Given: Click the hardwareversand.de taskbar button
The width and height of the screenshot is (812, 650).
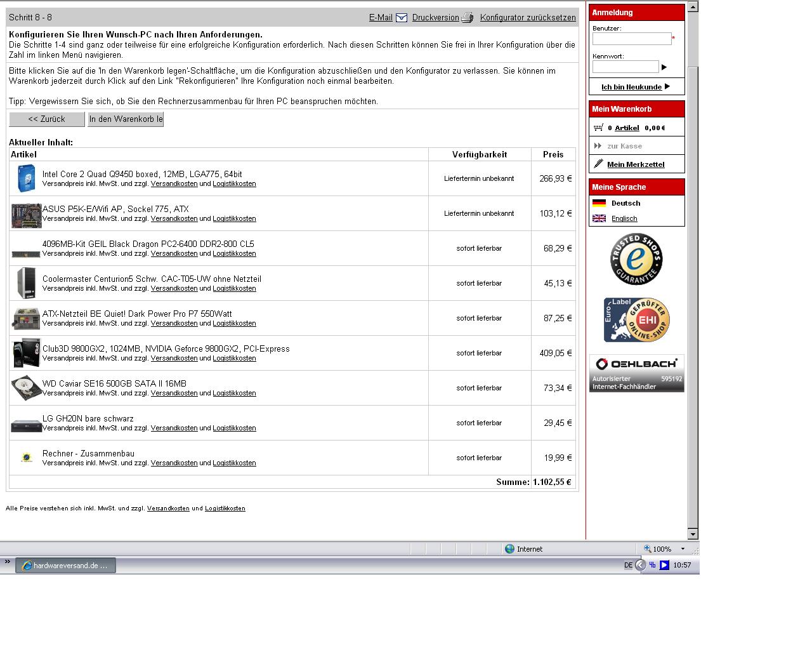Looking at the screenshot, I should pyautogui.click(x=66, y=565).
